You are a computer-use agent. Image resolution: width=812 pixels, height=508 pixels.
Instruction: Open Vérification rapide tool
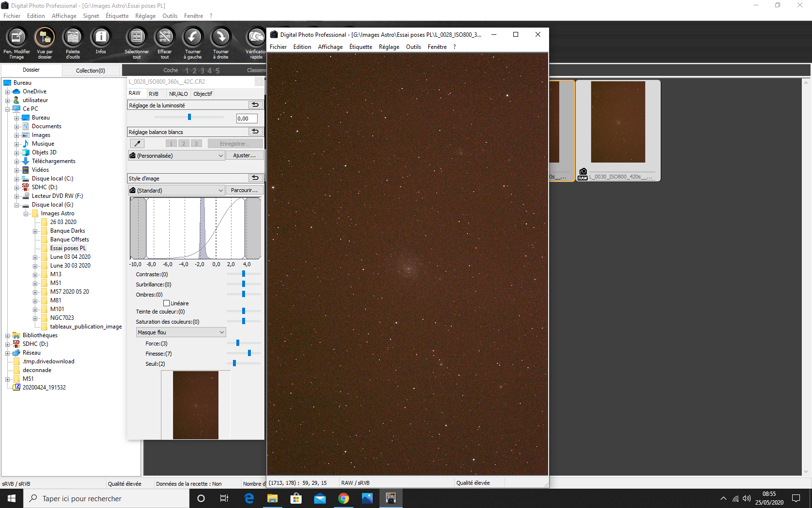tap(256, 43)
